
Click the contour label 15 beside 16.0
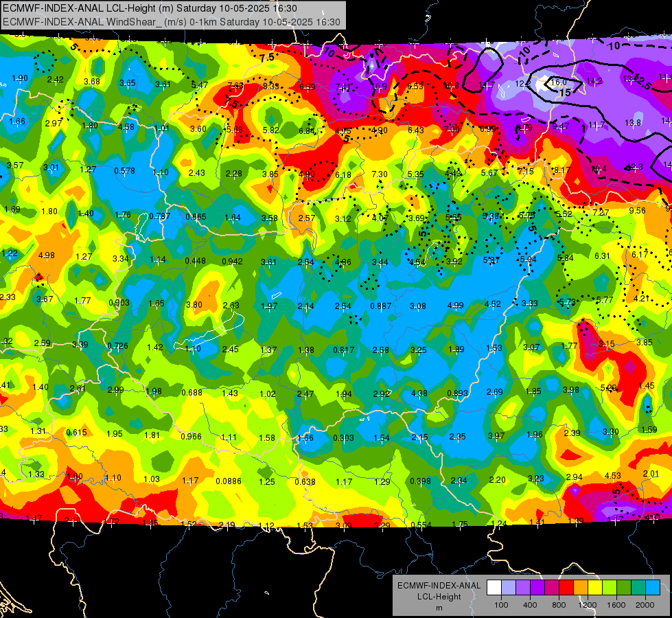(566, 92)
